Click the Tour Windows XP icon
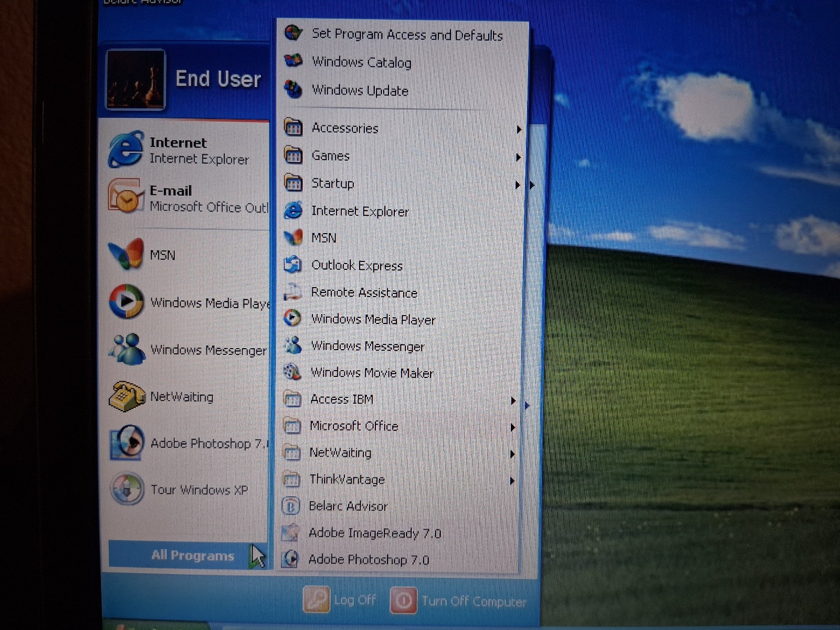Screen dimensions: 840x630 (126, 489)
